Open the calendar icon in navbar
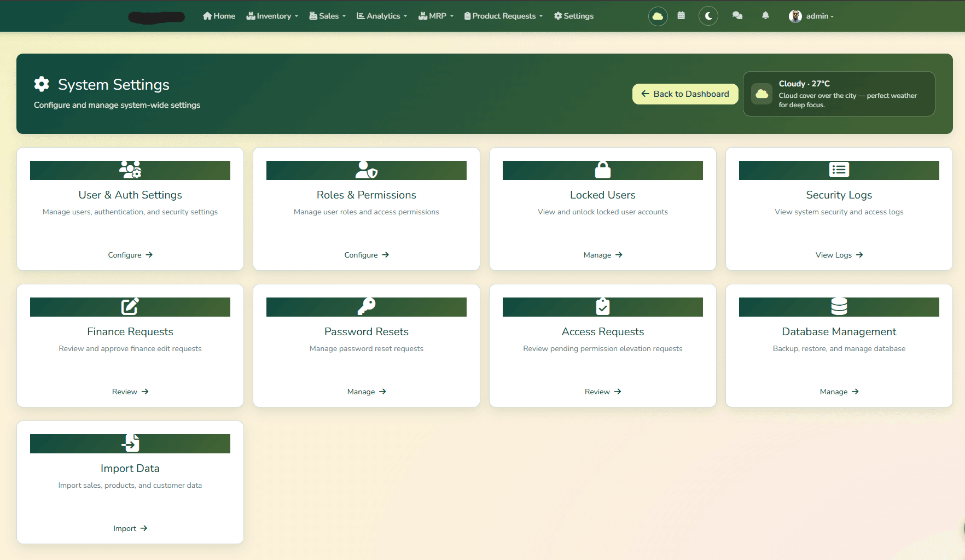Viewport: 965px width, 560px height. pyautogui.click(x=681, y=16)
